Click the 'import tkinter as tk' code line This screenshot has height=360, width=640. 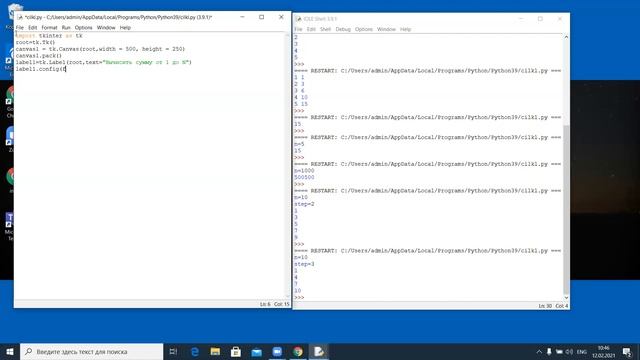[49, 36]
